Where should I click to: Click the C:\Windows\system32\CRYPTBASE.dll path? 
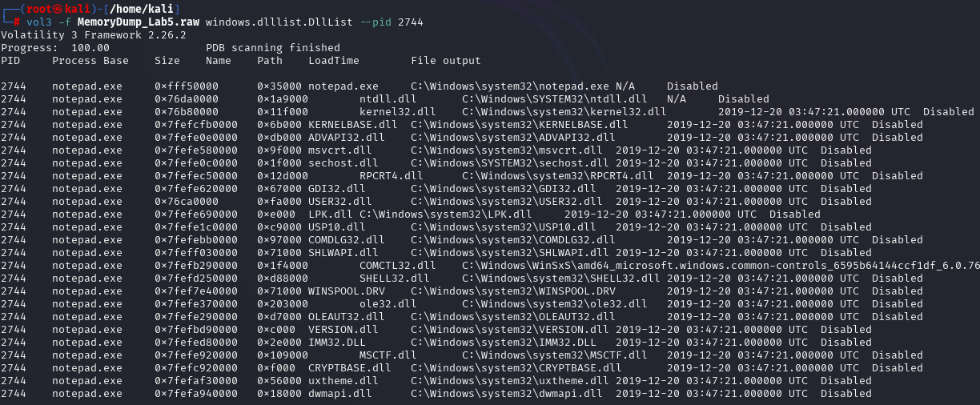pos(516,367)
